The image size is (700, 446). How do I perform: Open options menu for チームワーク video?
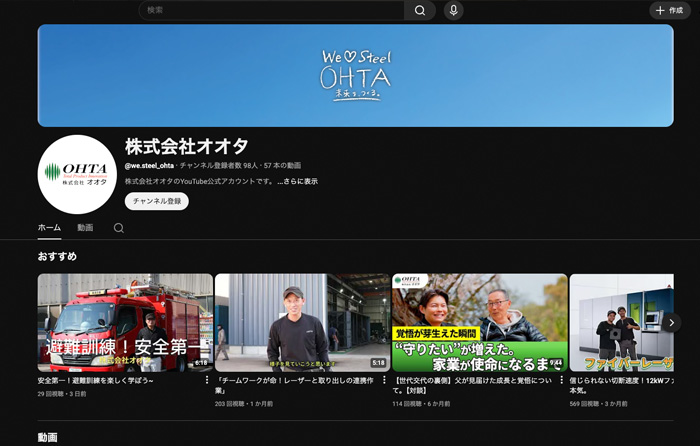tap(384, 380)
